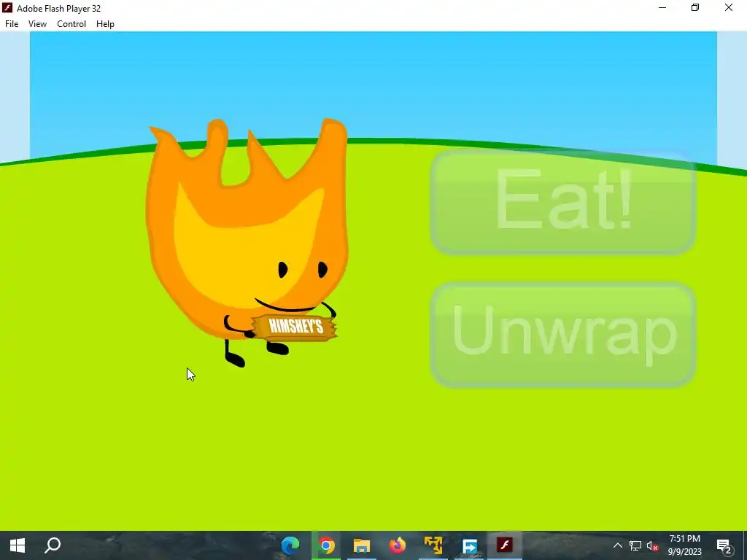Open the yellow arrows app in the taskbar
This screenshot has height=560, width=747.
pyautogui.click(x=433, y=545)
